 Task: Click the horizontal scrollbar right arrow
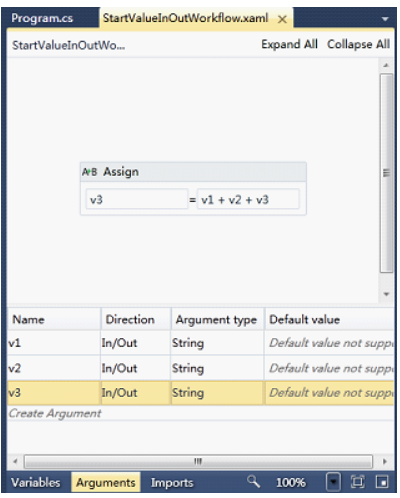385,462
